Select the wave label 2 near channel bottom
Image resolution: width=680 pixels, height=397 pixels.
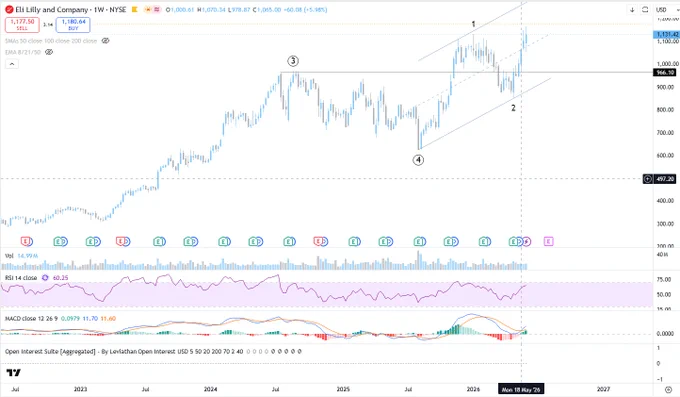513,108
